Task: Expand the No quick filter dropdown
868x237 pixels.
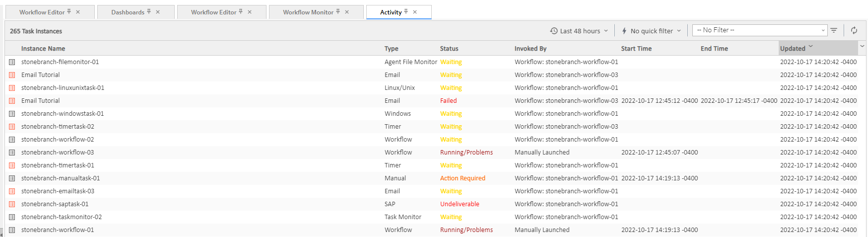Action: tap(651, 31)
